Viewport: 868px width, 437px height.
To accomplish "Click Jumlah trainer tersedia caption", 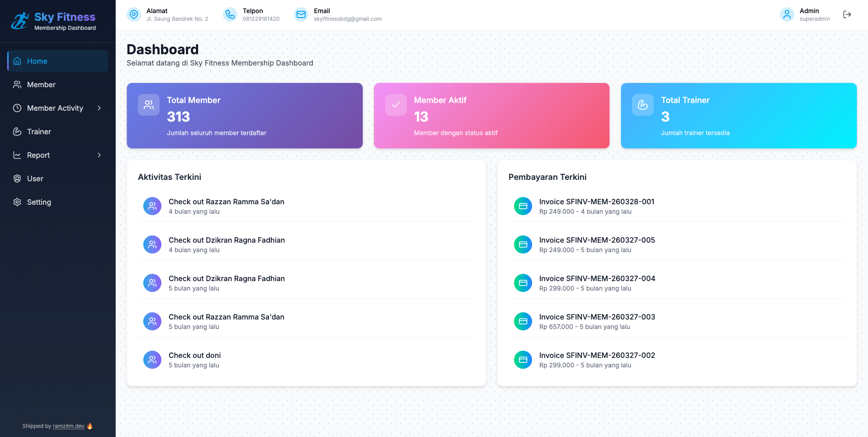I will tap(695, 133).
